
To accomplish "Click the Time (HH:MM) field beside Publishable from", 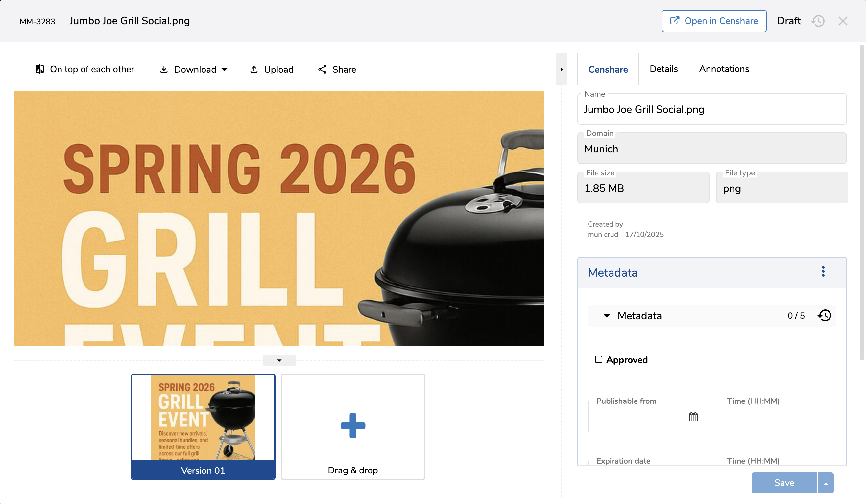I will point(777,417).
